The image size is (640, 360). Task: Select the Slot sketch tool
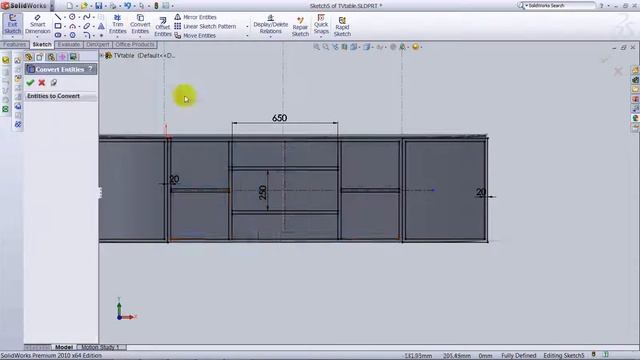tap(58, 35)
